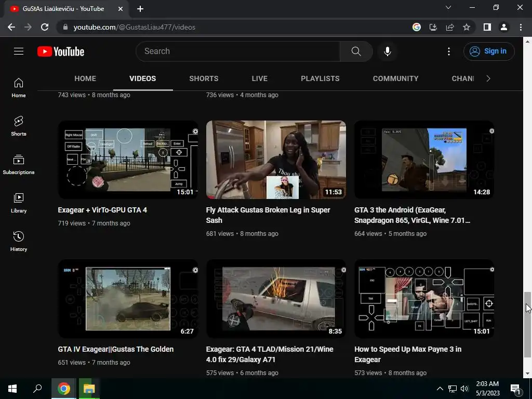Switch to the HOME channel tab
This screenshot has height=399, width=532.
pyautogui.click(x=85, y=79)
